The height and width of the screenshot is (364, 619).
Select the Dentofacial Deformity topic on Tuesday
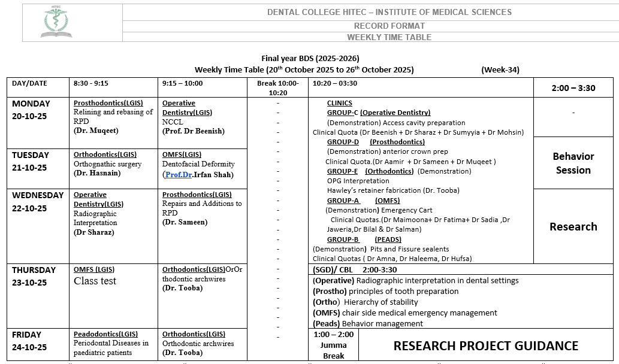click(198, 164)
